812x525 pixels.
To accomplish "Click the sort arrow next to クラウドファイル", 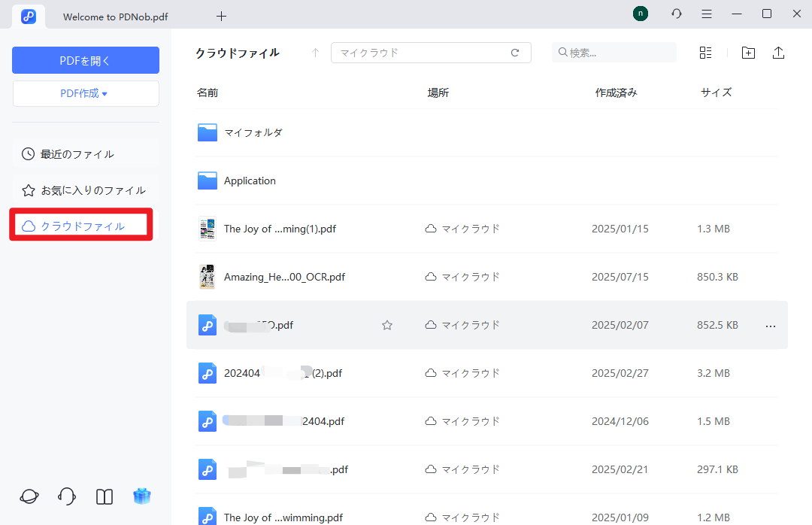I will click(x=315, y=53).
